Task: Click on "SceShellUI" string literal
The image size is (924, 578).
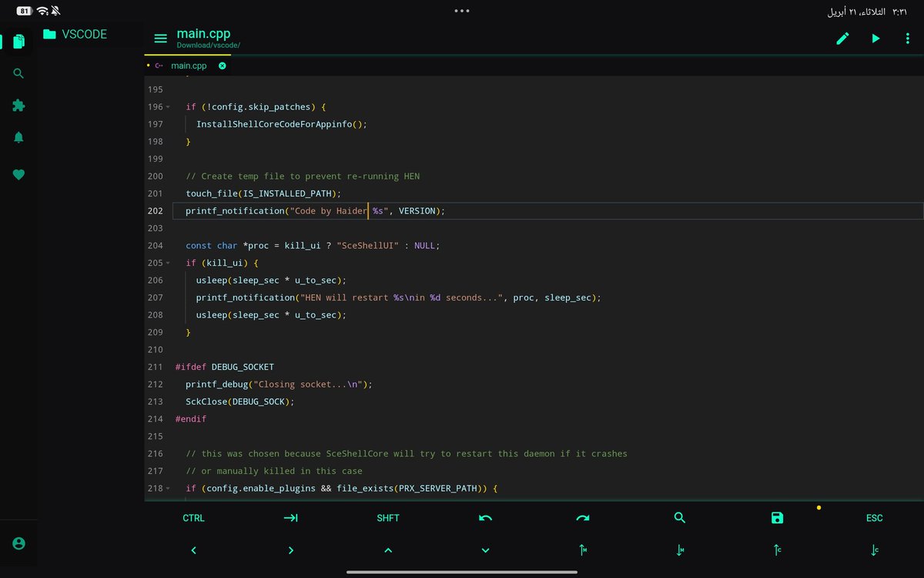Action: coord(367,245)
